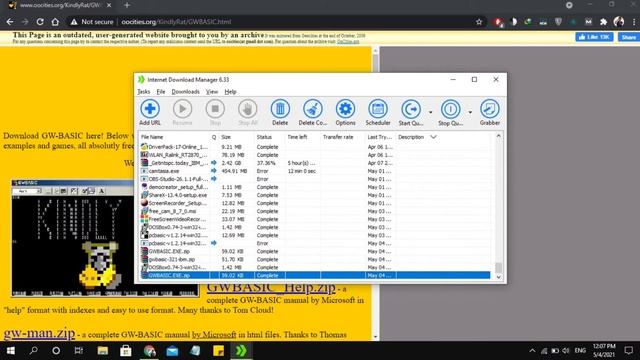This screenshot has height=360, width=640.
Task: Open File Explorer from the taskbar
Action: tap(102, 351)
